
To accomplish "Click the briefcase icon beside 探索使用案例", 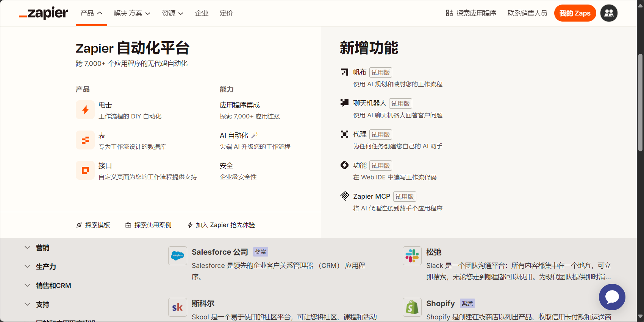I will 128,225.
